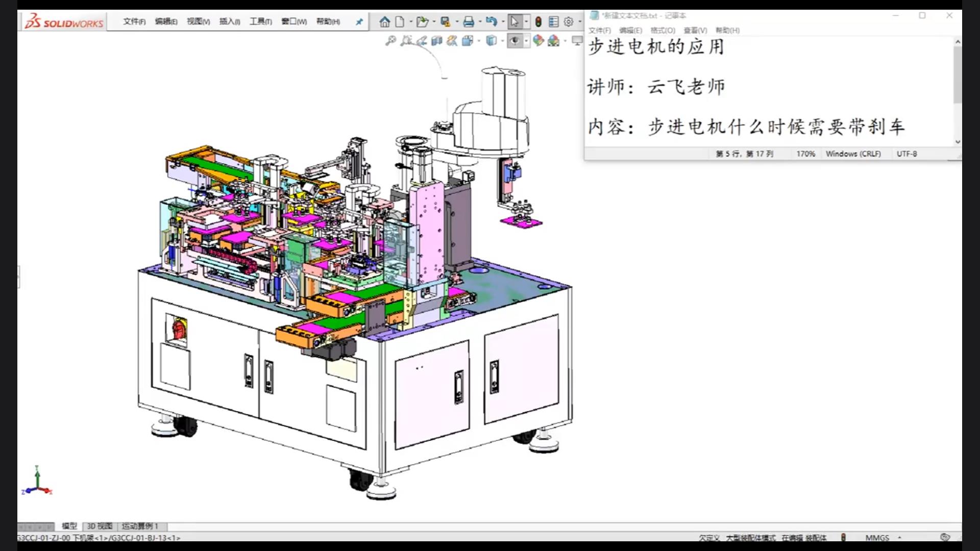Toggle Hide/Show Items eye icon

point(514,41)
